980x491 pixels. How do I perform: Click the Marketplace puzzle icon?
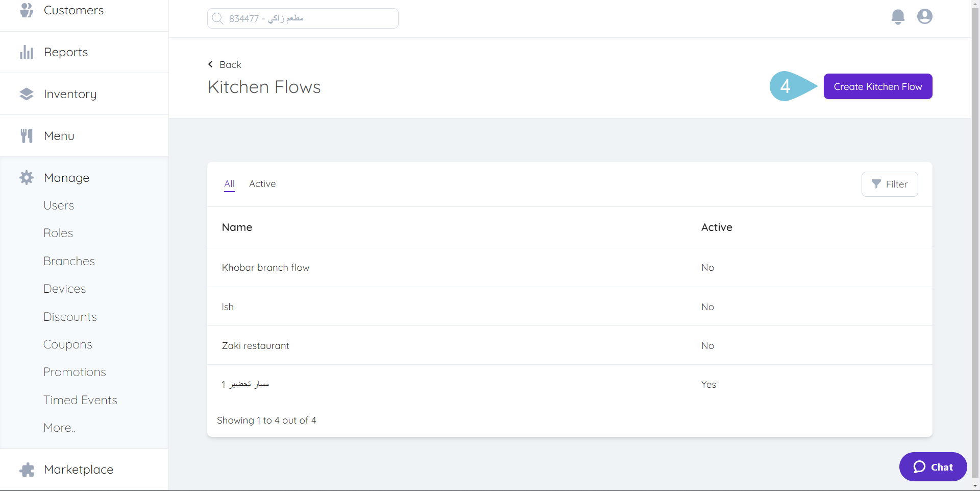pos(26,469)
